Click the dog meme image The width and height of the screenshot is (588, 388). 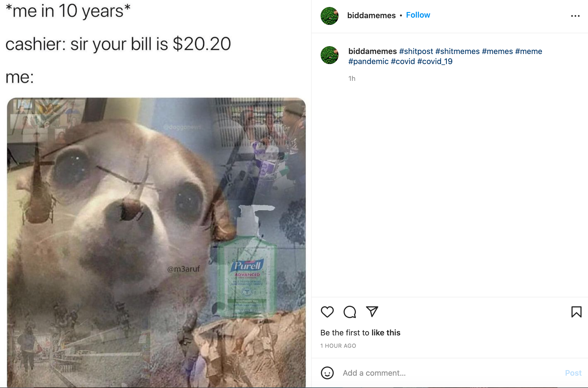tap(156, 242)
